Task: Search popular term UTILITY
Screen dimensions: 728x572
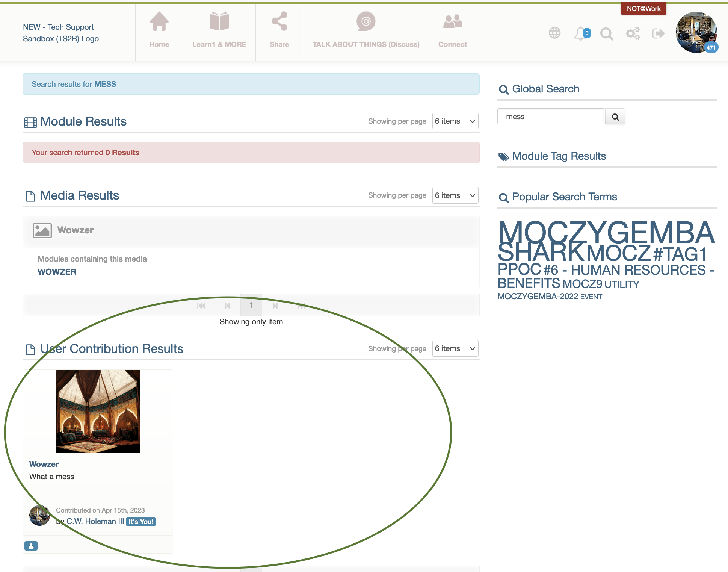Action: (622, 284)
